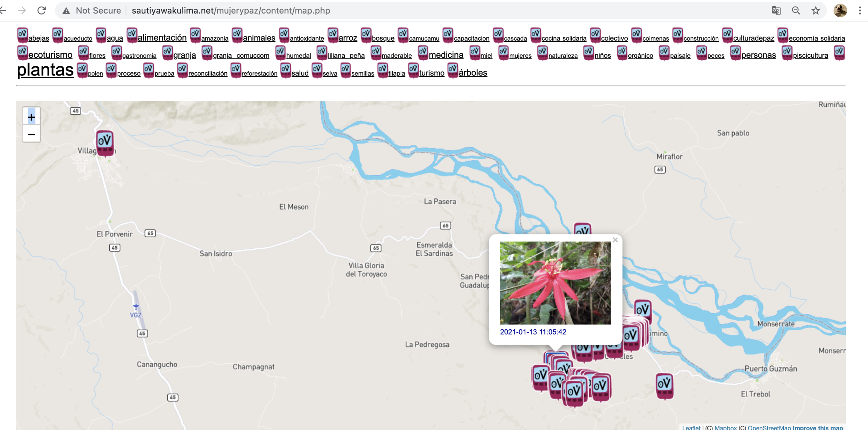The height and width of the screenshot is (430, 868).
Task: Open the user profile avatar
Action: coord(840,10)
